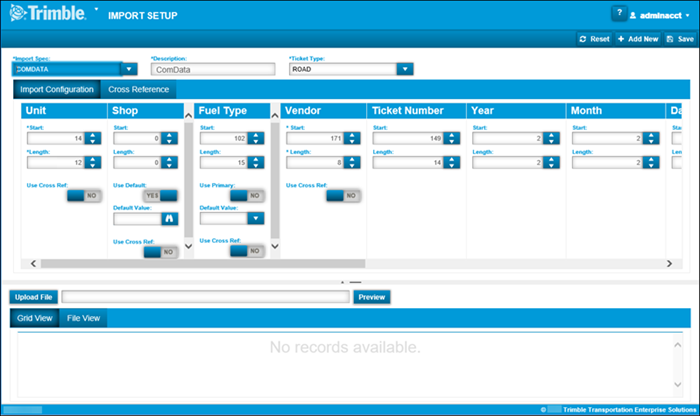Toggle Fuel Type Use Primary switch
Viewport: 700px width, 416px height.
[x=247, y=196]
